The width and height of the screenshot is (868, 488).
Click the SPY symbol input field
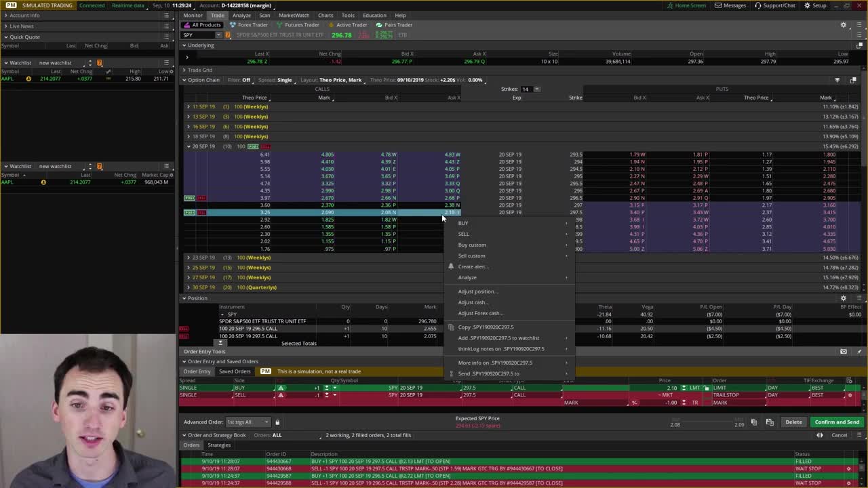198,35
